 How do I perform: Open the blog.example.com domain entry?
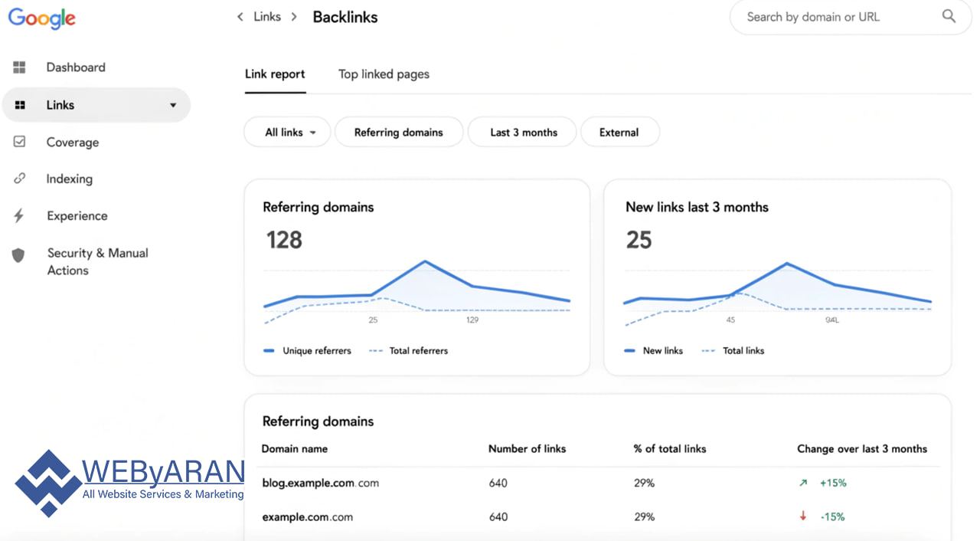pos(320,483)
